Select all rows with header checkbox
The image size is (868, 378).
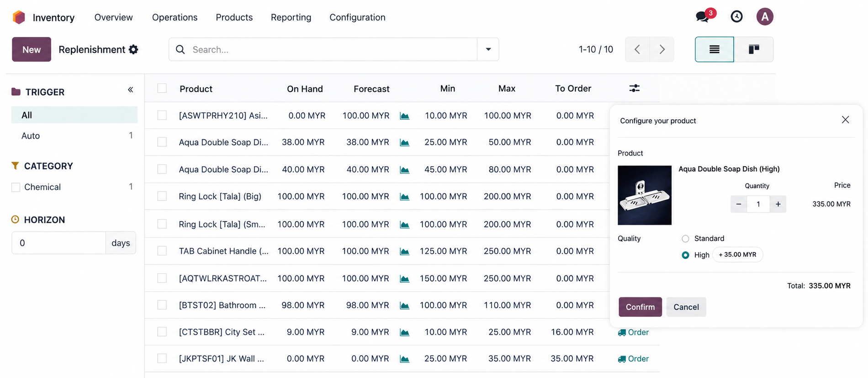coord(162,89)
